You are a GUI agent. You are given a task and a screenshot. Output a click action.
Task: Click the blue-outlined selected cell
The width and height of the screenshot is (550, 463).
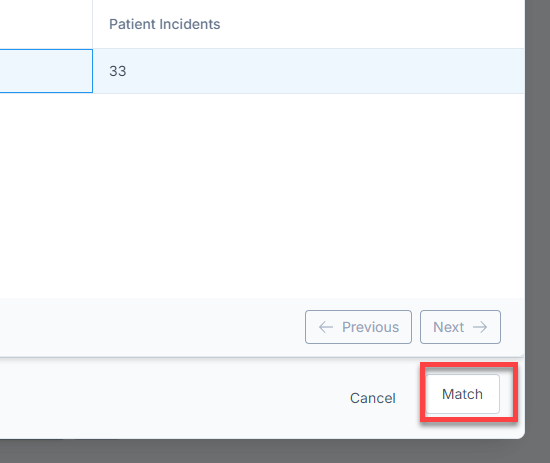click(46, 71)
